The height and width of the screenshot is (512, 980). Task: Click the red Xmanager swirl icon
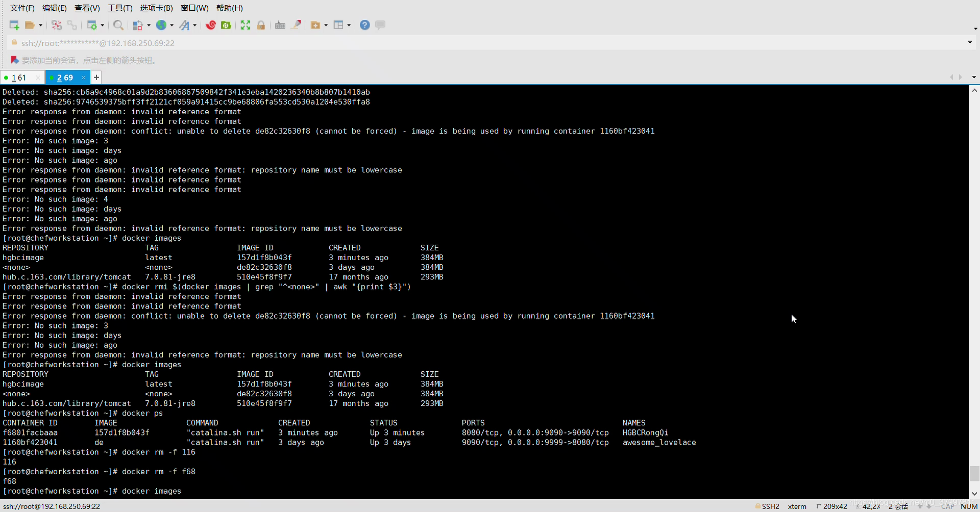click(x=211, y=25)
